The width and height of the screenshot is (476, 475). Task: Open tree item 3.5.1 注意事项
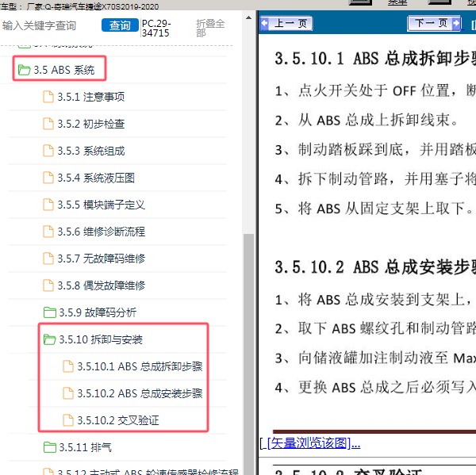tap(91, 97)
